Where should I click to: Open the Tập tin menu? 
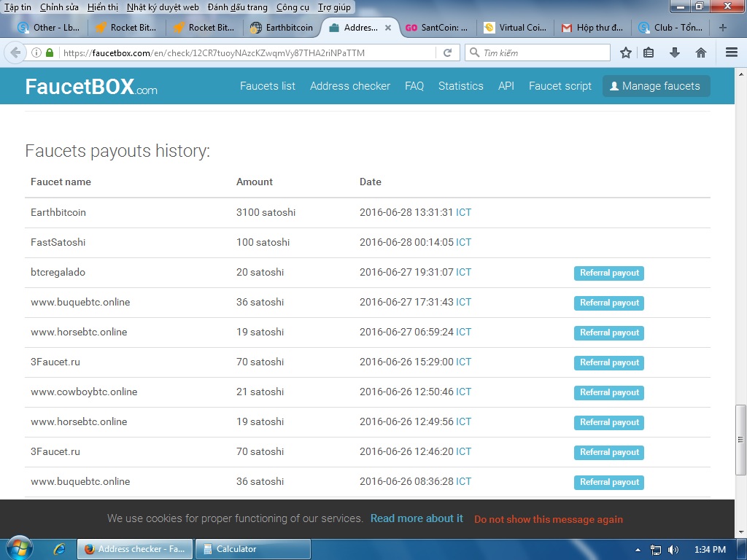[18, 7]
